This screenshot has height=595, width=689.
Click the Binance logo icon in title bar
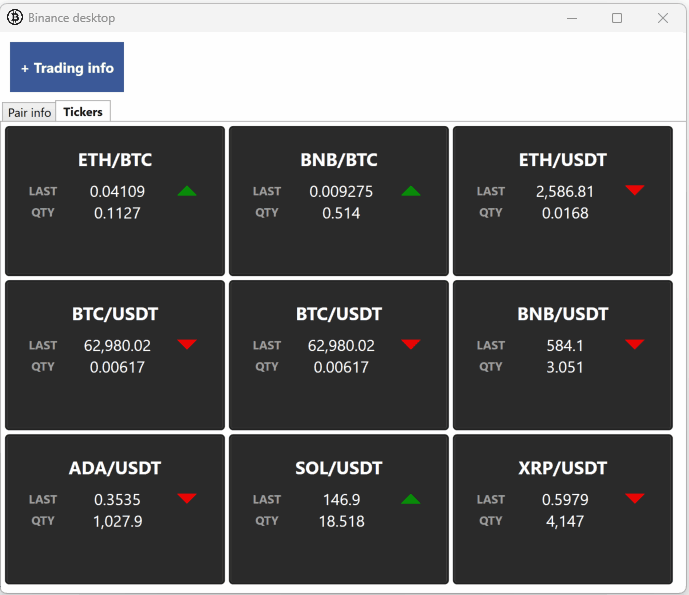point(15,18)
